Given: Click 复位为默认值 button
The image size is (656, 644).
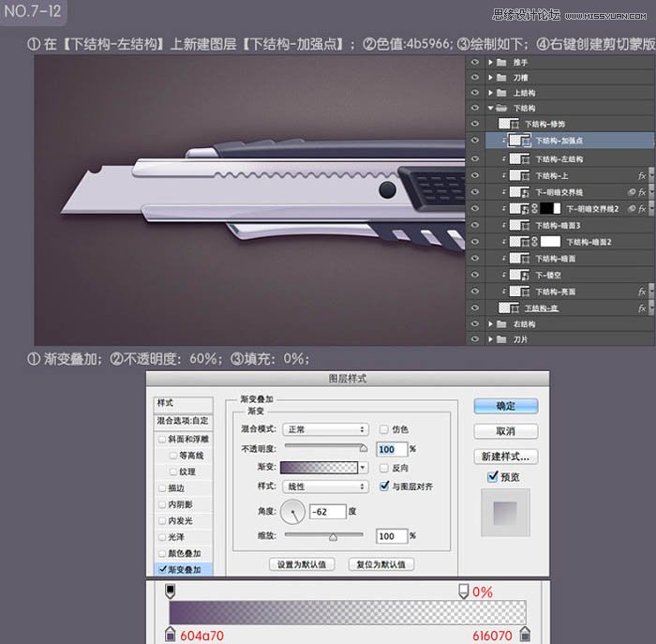Looking at the screenshot, I should (381, 564).
